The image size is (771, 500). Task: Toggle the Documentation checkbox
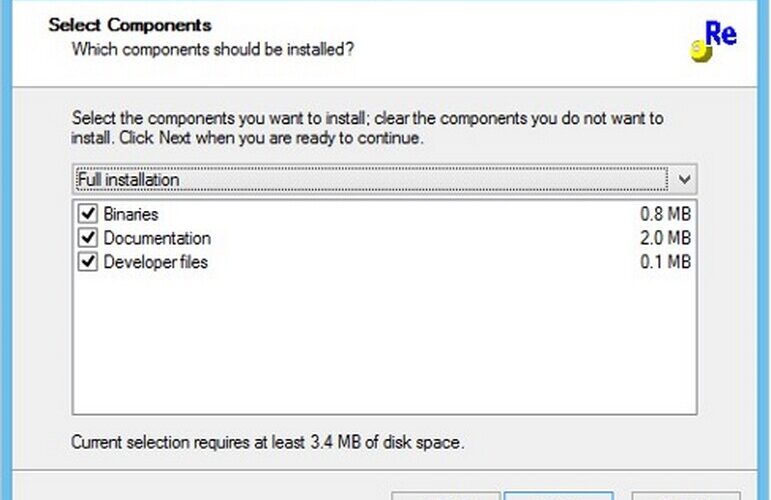(x=88, y=238)
